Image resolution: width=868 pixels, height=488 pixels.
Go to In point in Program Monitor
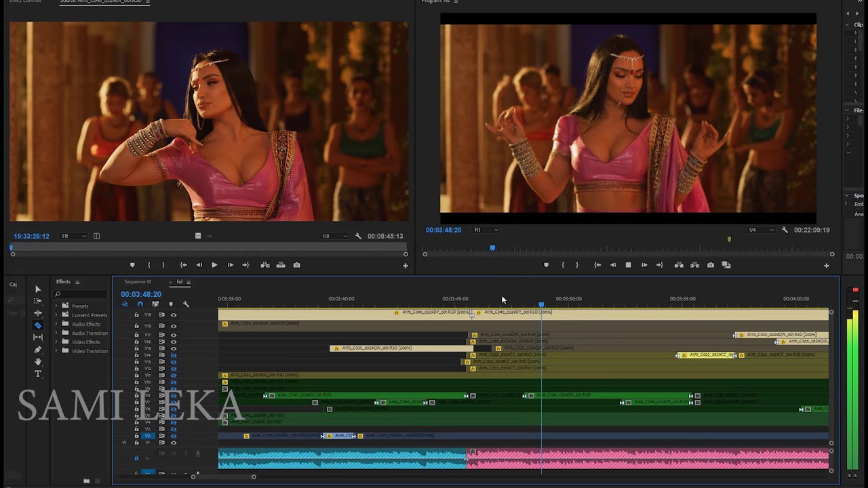[x=597, y=265]
